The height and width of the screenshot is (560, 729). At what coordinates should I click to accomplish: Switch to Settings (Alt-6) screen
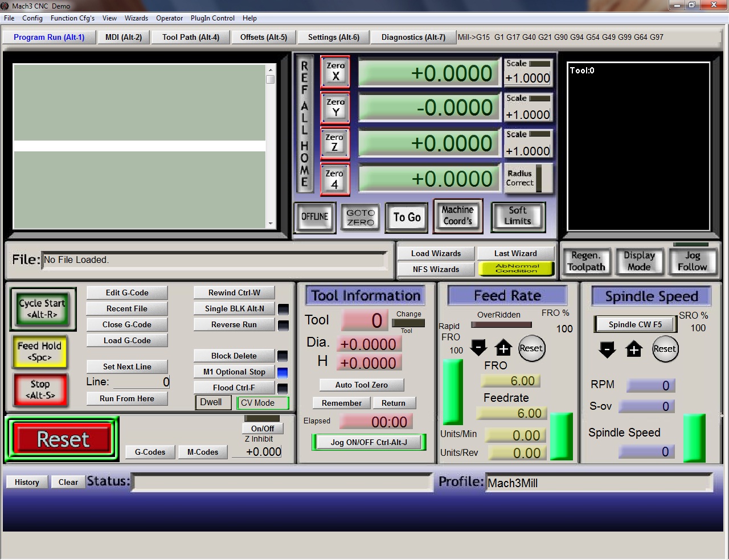point(334,37)
